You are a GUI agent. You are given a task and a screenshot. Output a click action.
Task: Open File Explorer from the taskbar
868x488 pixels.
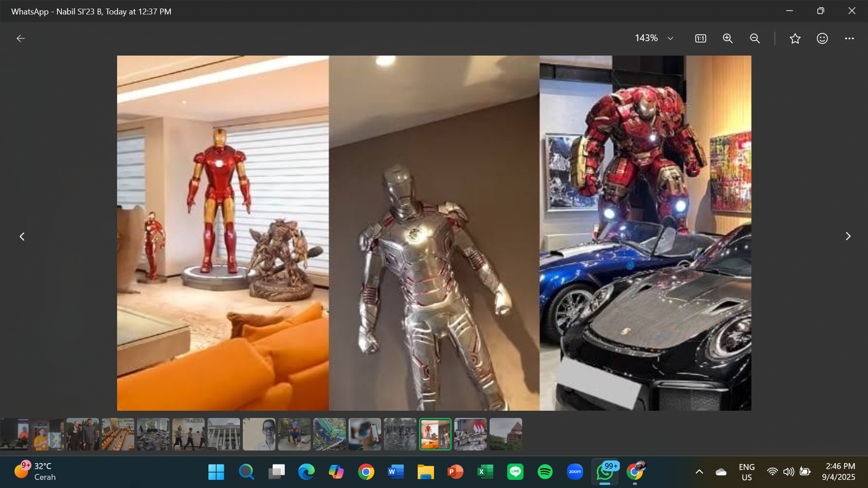[x=425, y=472]
